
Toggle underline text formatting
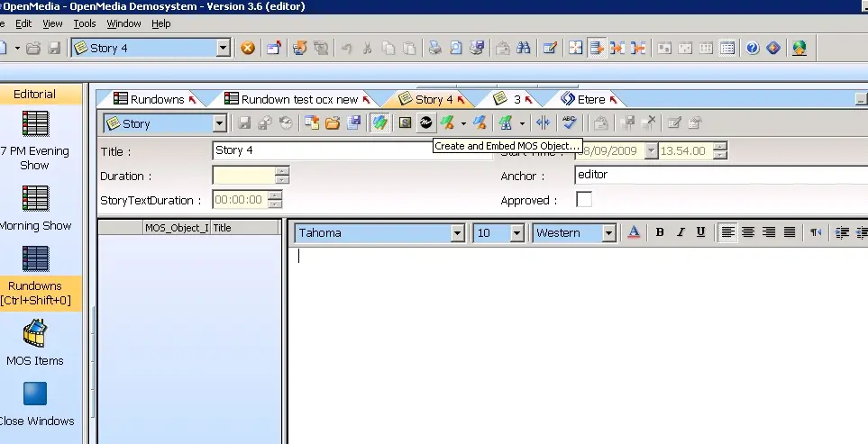[700, 232]
